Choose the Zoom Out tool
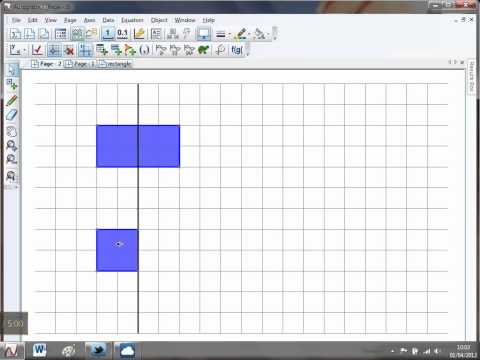This screenshot has width=480, height=360. 12,159
